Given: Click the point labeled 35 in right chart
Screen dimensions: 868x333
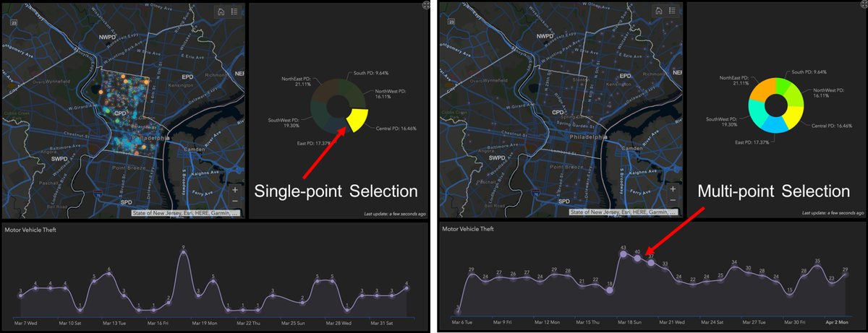Looking at the screenshot, I should [x=817, y=267].
